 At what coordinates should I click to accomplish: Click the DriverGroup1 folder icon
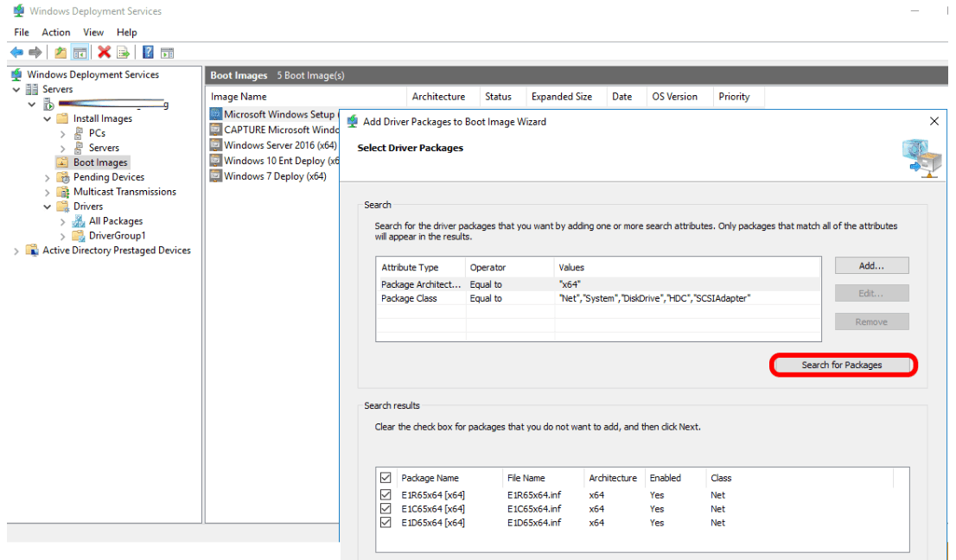coord(78,235)
